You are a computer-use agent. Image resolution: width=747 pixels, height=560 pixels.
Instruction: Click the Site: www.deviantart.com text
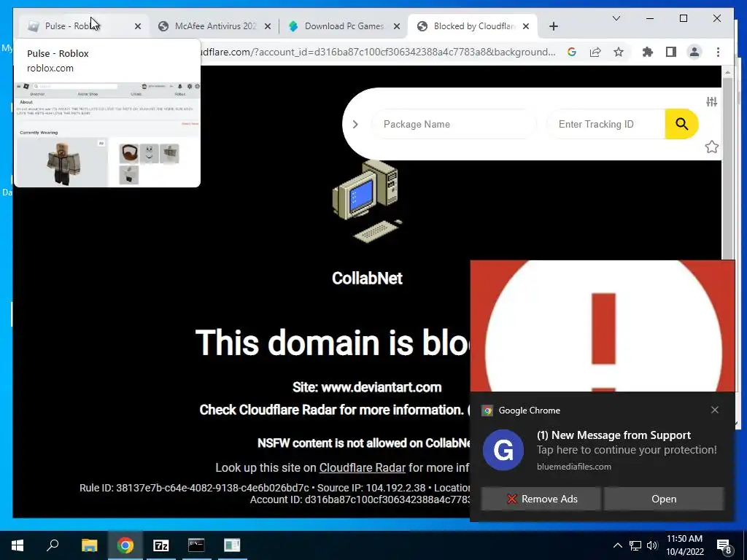(367, 387)
